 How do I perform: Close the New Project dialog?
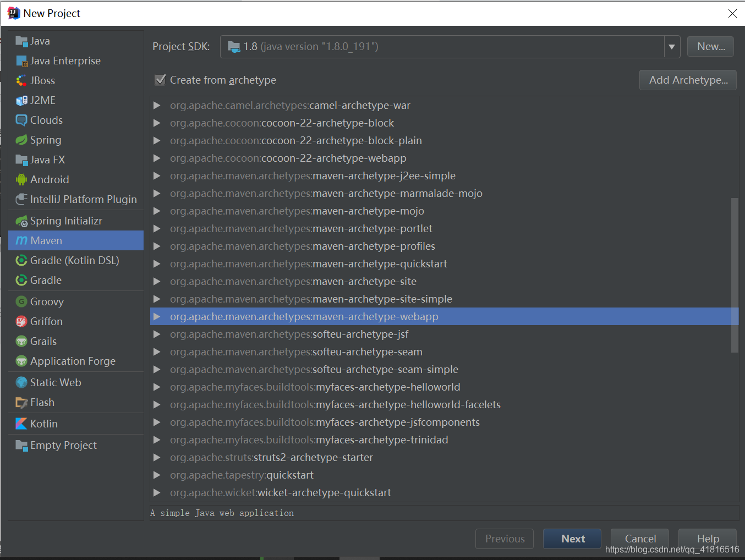732,13
